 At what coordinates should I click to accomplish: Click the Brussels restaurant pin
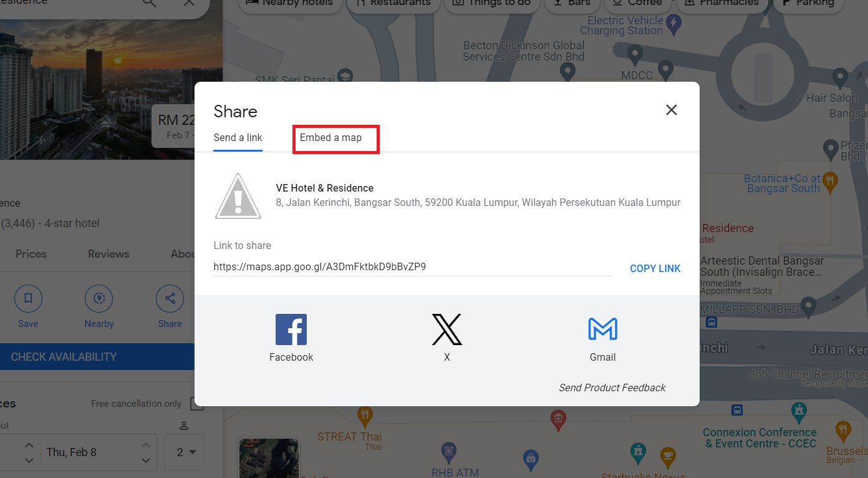click(x=842, y=431)
